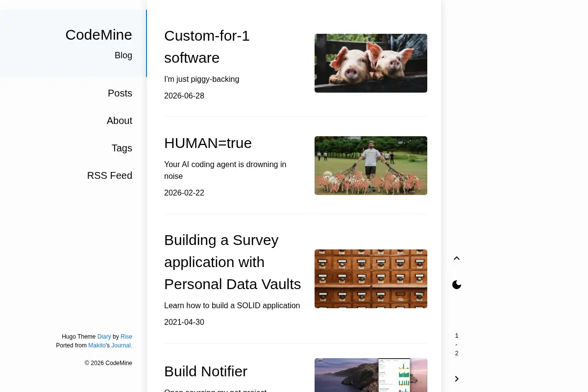Click the wooden card drawers thumbnail
The height and width of the screenshot is (392, 588).
(371, 279)
